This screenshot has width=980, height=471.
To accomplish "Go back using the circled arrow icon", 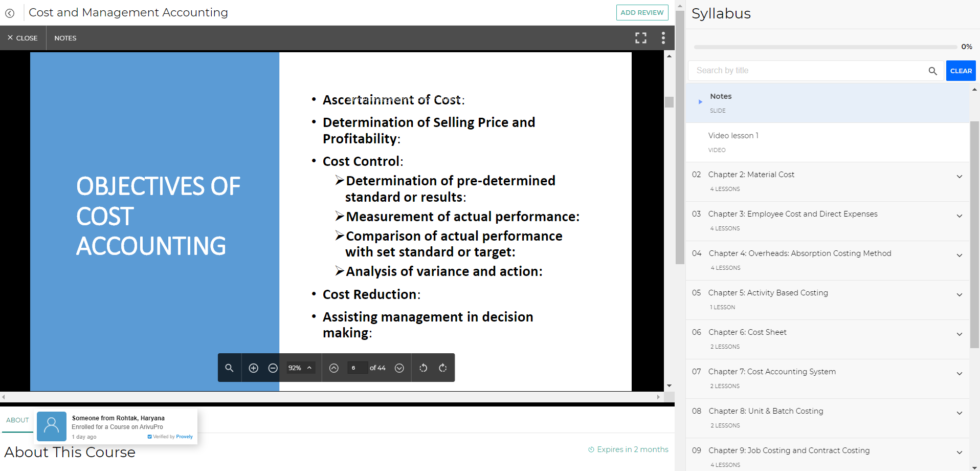I will click(x=10, y=13).
